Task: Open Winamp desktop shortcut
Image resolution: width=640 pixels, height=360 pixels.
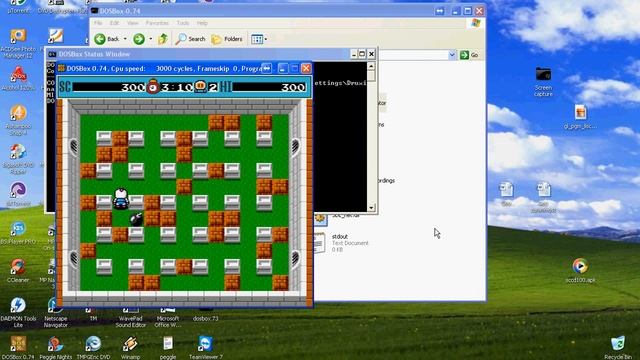Action: (x=130, y=347)
